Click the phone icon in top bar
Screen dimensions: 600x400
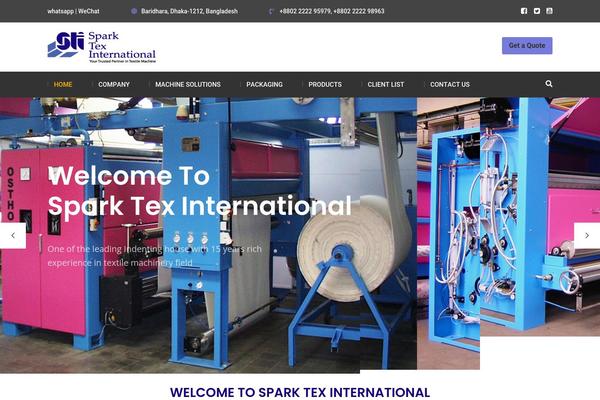271,11
